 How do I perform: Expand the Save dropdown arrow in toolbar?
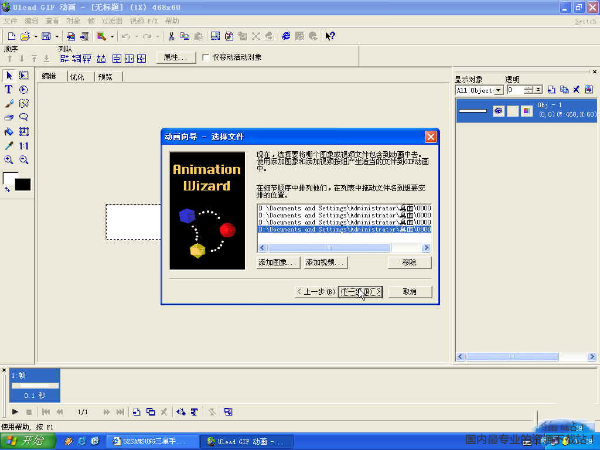[x=59, y=36]
